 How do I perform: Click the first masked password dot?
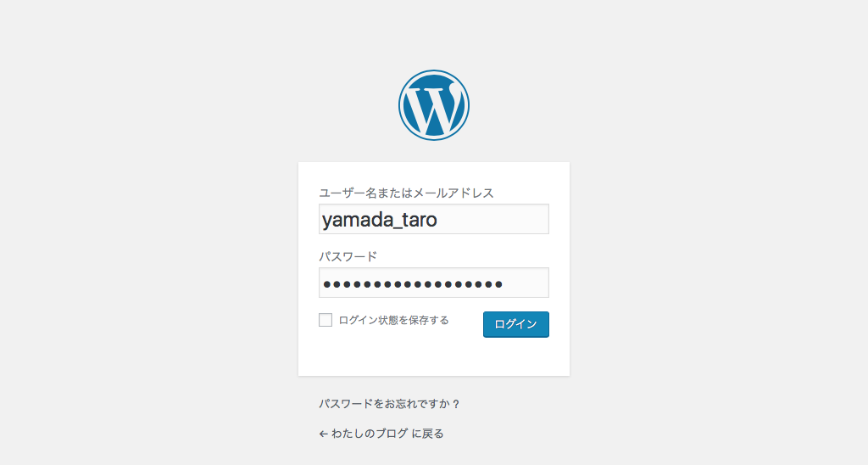(327, 284)
